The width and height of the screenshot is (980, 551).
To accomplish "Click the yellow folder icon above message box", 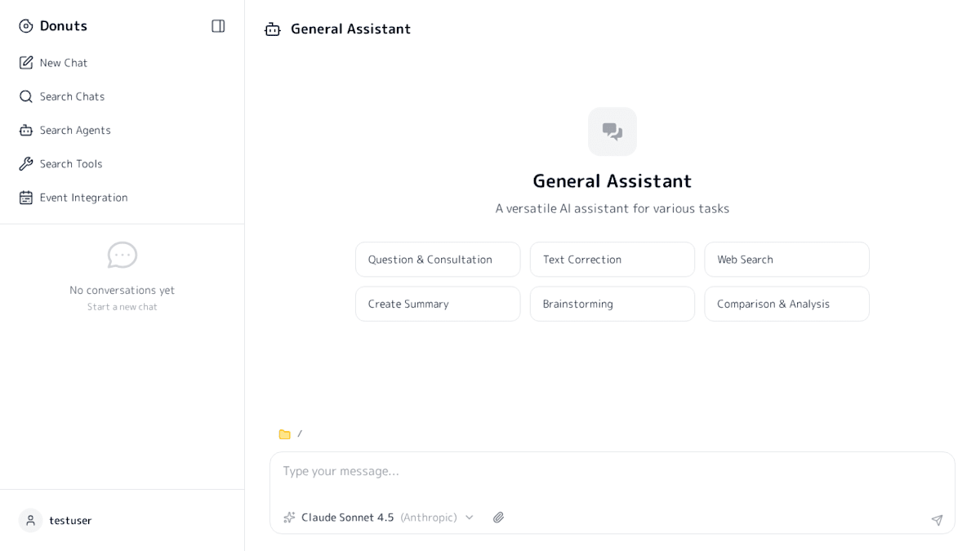I will pyautogui.click(x=285, y=434).
